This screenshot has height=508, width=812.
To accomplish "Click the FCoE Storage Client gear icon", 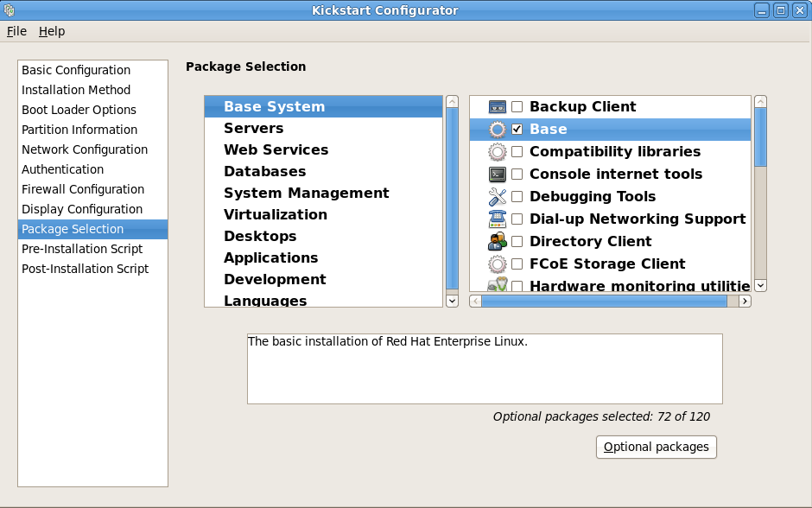I will coord(498,264).
